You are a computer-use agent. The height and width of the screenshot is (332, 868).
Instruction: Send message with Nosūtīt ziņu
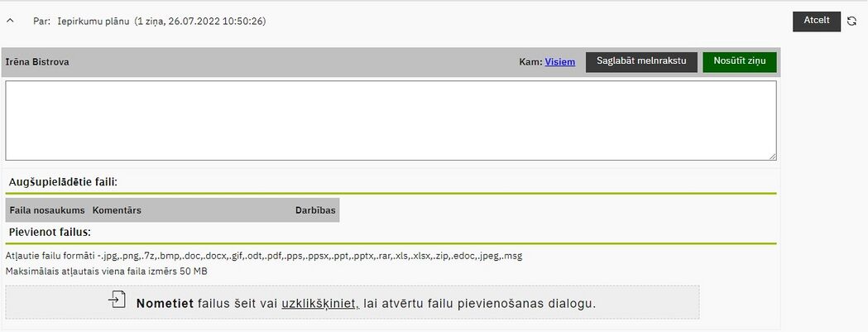pyautogui.click(x=740, y=62)
